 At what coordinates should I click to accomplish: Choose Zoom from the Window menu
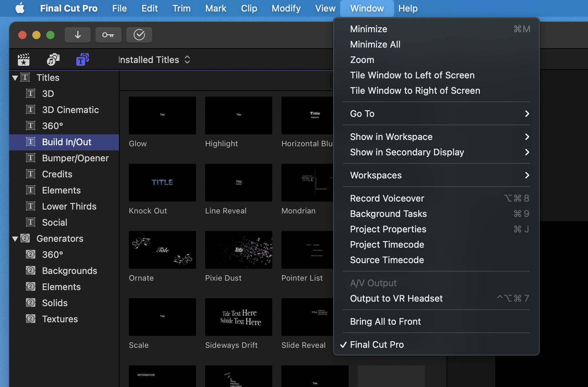pos(436,60)
